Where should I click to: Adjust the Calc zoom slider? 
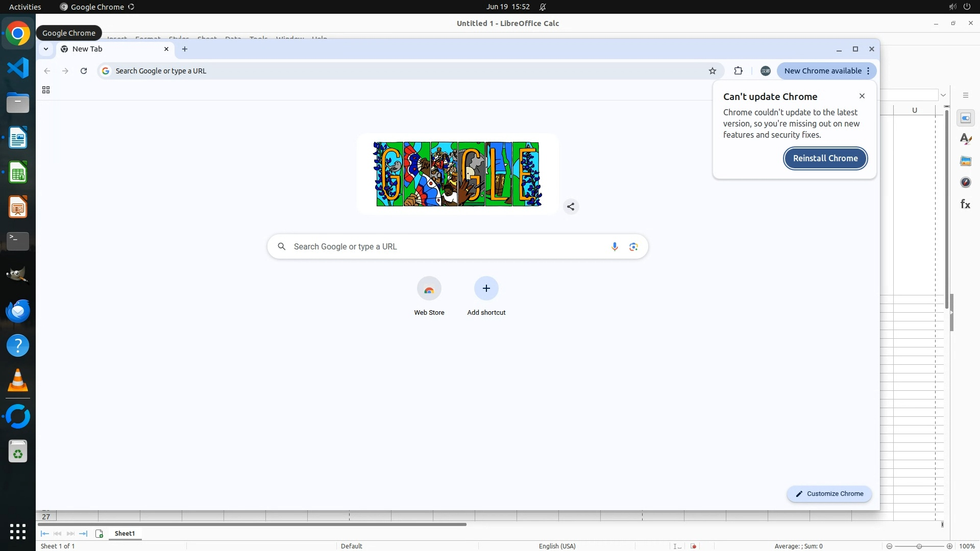919,546
